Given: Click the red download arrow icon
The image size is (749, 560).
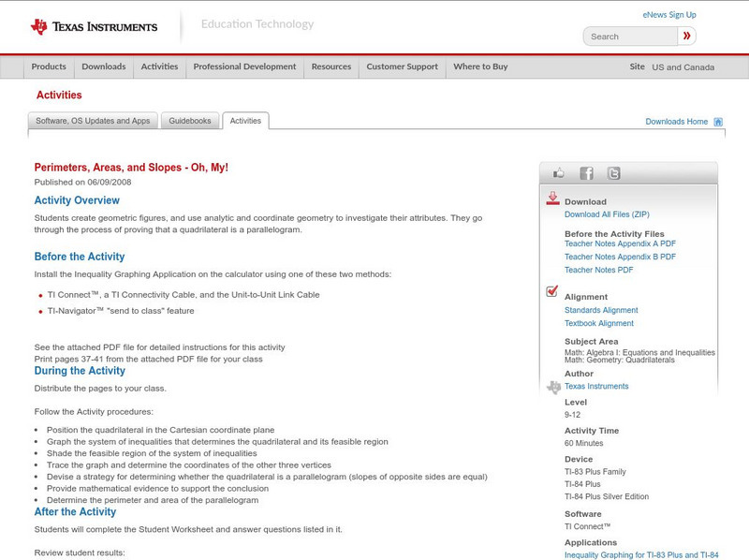Looking at the screenshot, I should point(552,199).
